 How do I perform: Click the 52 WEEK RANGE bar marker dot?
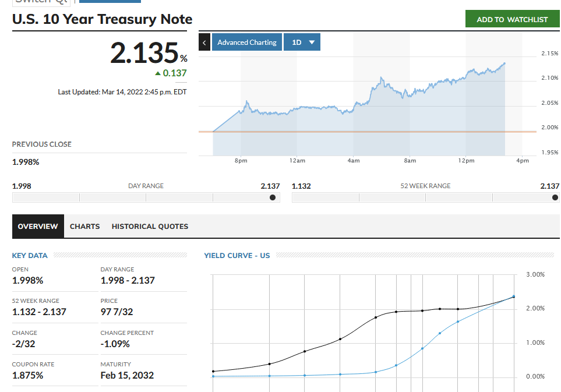point(555,197)
